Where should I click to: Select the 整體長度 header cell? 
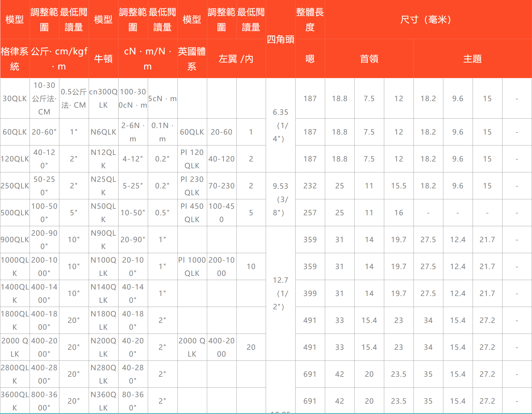click(x=310, y=20)
